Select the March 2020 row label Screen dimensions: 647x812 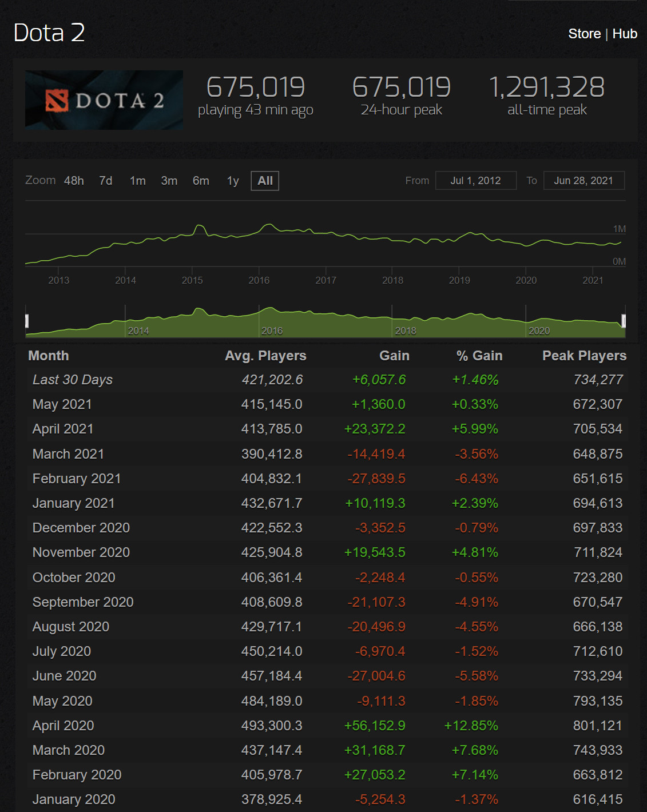(69, 750)
